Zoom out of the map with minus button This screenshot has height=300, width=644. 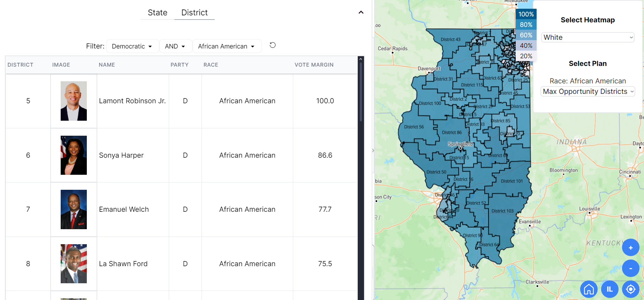point(630,268)
